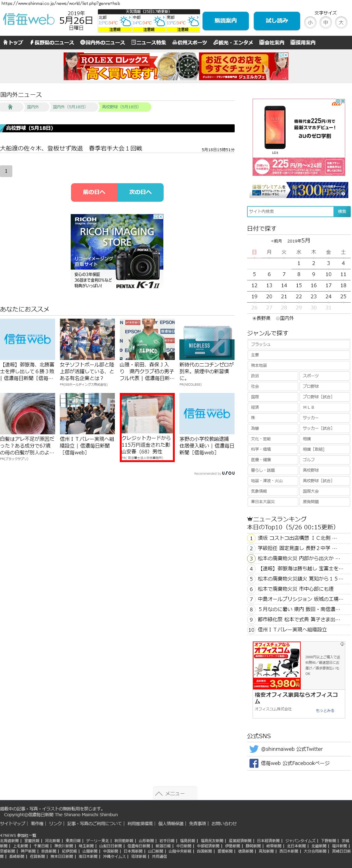Open the runners photo thumbnail

pos(87,339)
